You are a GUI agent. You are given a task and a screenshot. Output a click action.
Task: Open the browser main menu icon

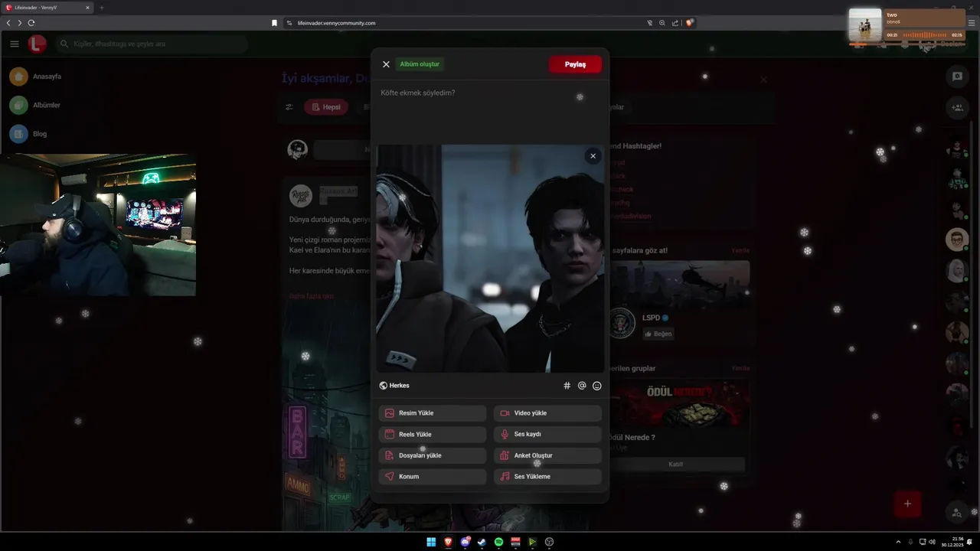(972, 23)
